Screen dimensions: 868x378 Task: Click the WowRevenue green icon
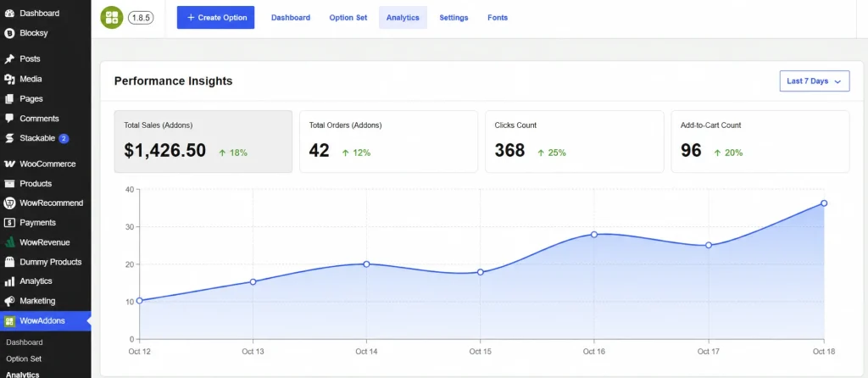9,242
